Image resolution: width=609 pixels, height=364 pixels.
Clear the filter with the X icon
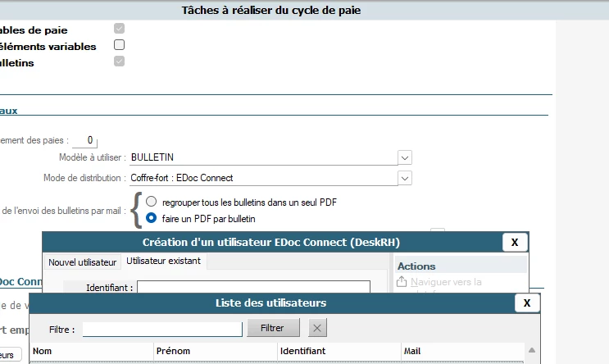(x=318, y=328)
